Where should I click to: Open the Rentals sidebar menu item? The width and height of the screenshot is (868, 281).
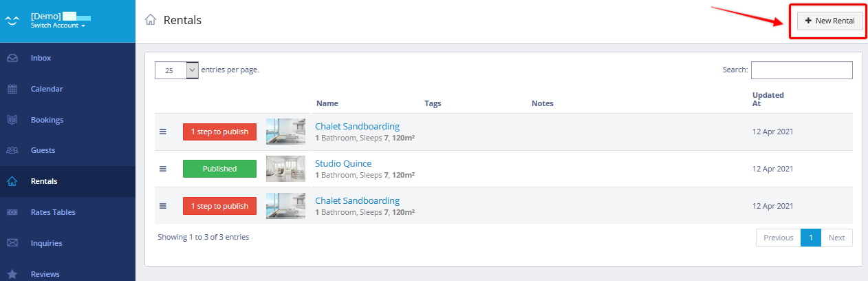(44, 181)
